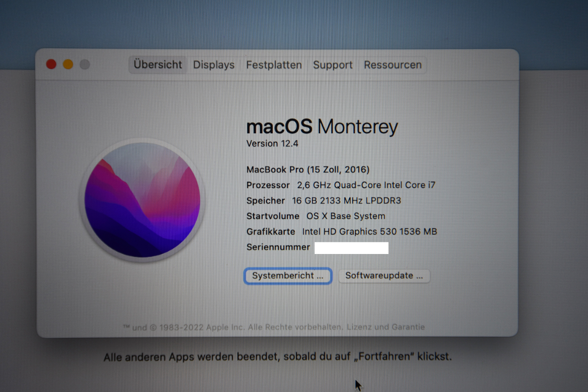Open the Lizenz und Garantie link
Image resolution: width=588 pixels, height=392 pixels.
386,327
